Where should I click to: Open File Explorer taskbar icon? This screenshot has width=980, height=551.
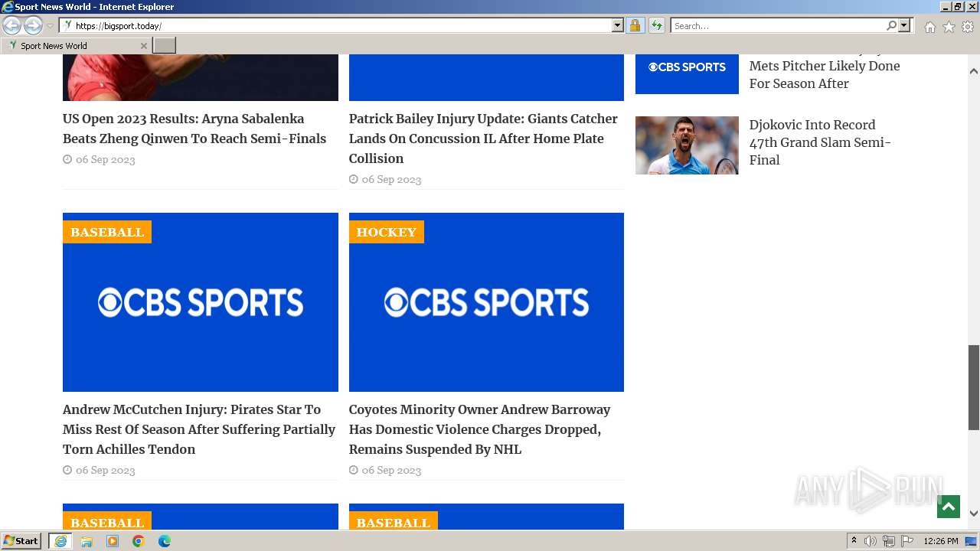[x=87, y=541]
